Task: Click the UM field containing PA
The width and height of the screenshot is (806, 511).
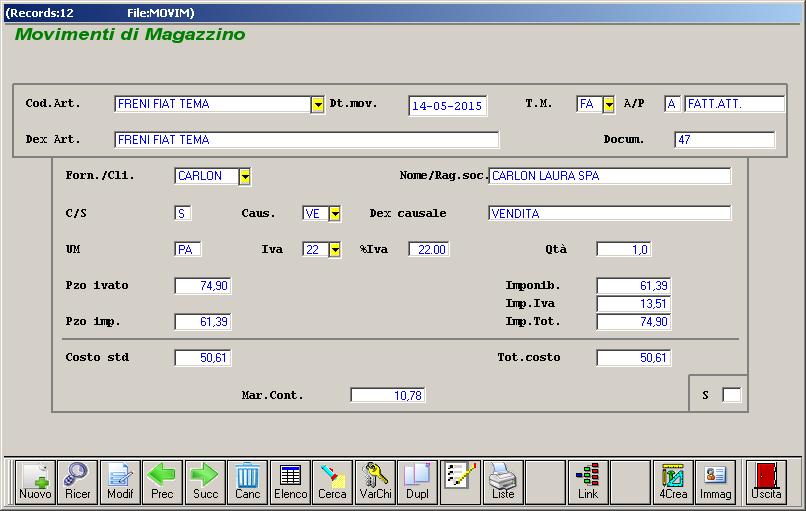Action: pyautogui.click(x=188, y=249)
